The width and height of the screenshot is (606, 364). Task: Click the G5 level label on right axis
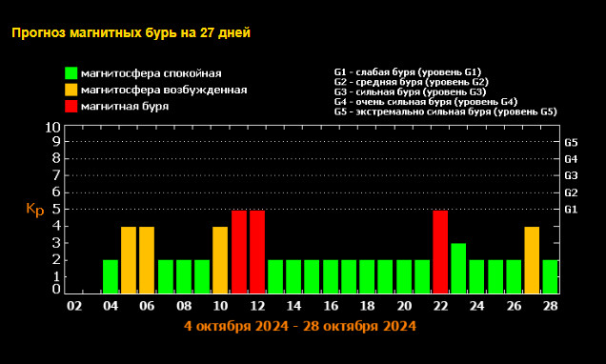(571, 143)
